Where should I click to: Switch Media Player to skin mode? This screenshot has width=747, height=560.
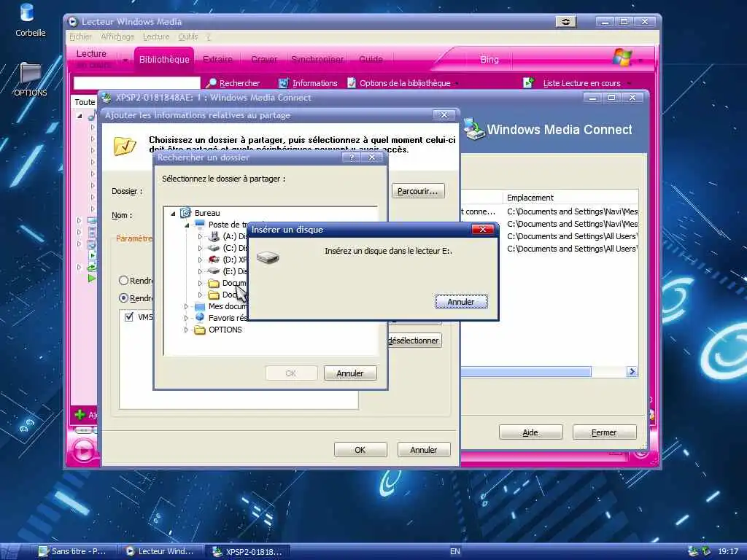pos(565,21)
